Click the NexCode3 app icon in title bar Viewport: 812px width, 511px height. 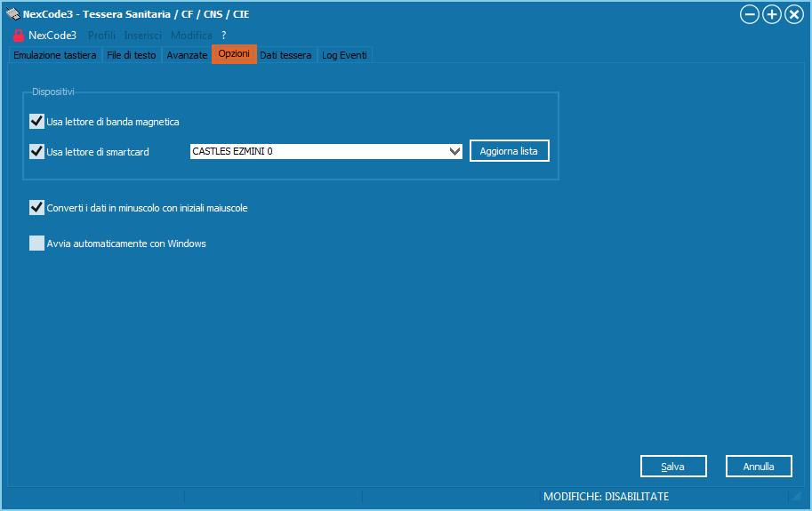coord(12,14)
